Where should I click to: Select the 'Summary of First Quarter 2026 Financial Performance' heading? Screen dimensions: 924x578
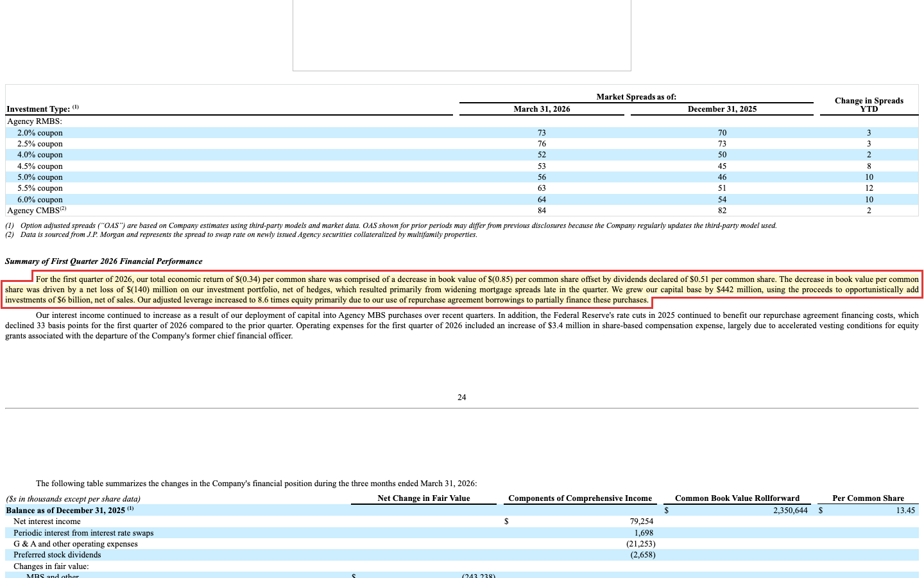(x=104, y=261)
